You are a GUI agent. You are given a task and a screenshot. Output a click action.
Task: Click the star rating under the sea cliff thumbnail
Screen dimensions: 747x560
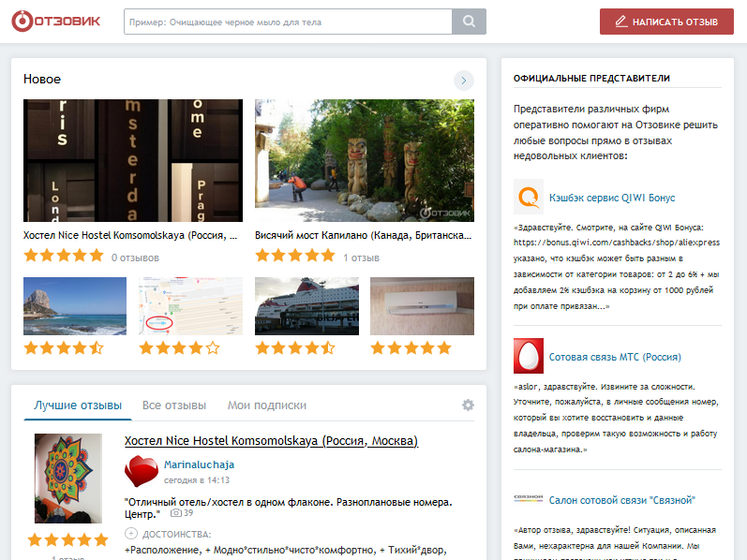point(64,348)
